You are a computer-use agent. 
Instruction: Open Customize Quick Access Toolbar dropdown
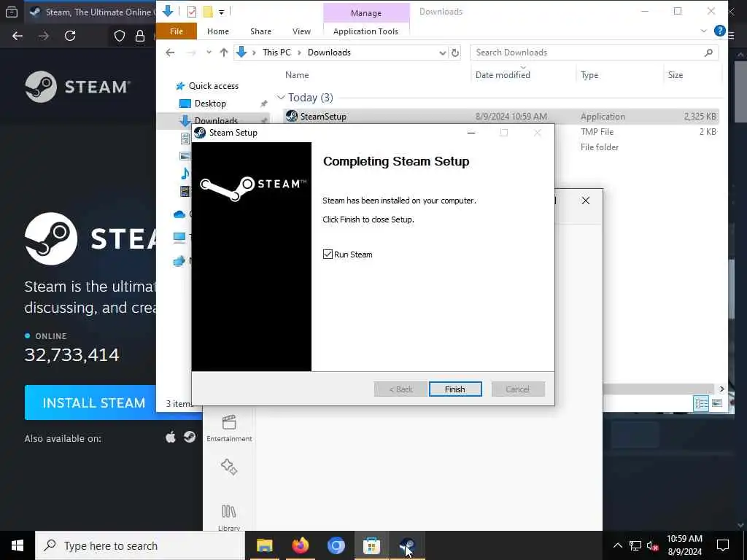[221, 12]
